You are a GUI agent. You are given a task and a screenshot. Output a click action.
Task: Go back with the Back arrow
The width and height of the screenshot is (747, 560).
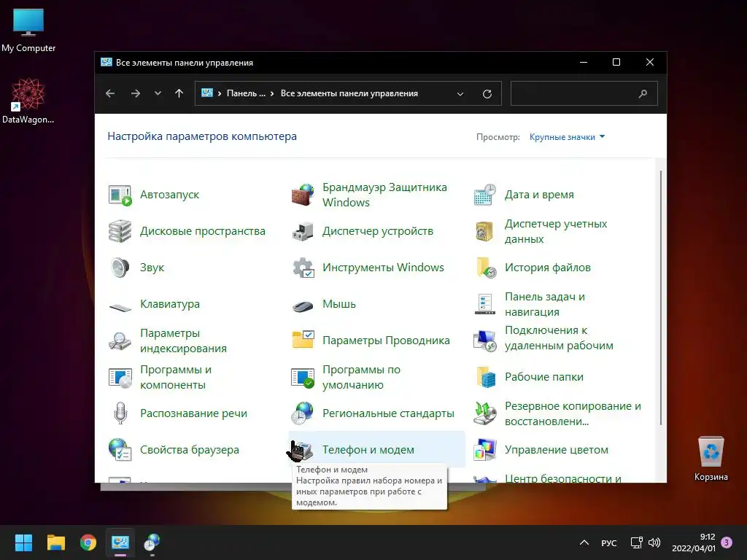[110, 93]
